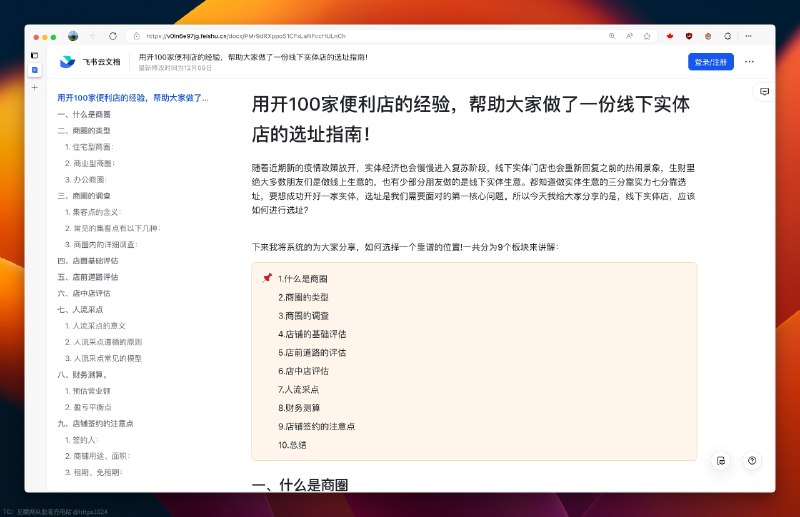
Task: Open the browser profile avatar
Action: point(73,36)
